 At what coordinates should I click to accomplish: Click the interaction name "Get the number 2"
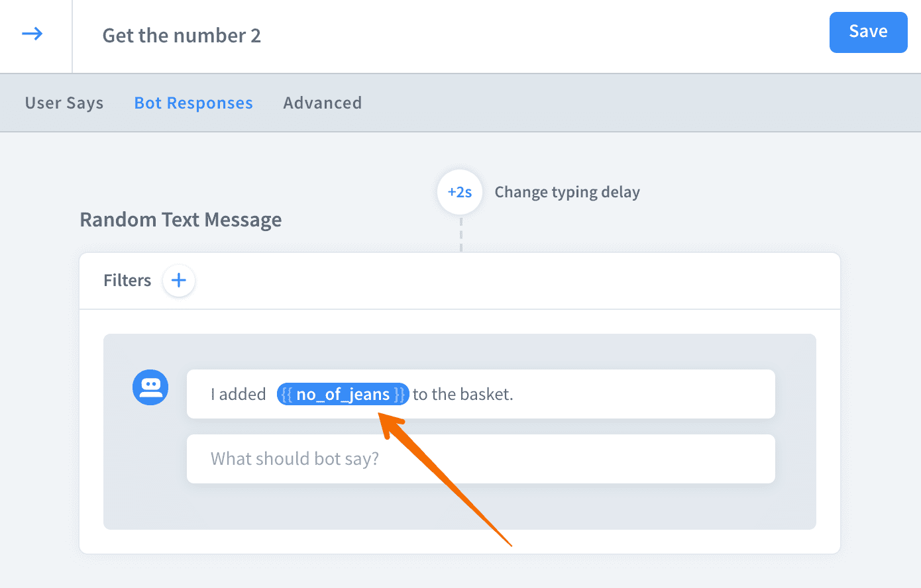pyautogui.click(x=182, y=36)
